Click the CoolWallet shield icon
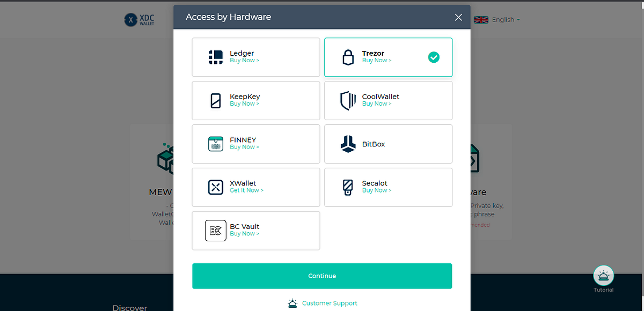Screen dimensions: 644x311 click(x=348, y=100)
